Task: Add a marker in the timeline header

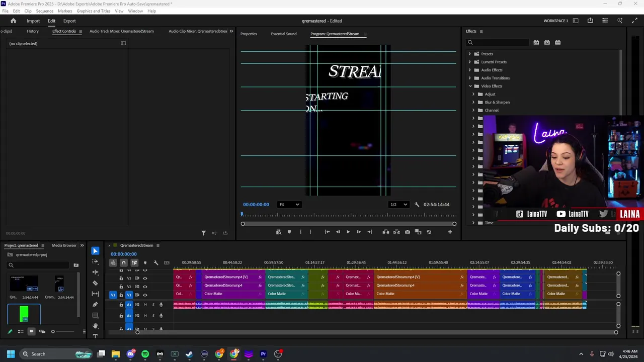Action: tap(145, 262)
